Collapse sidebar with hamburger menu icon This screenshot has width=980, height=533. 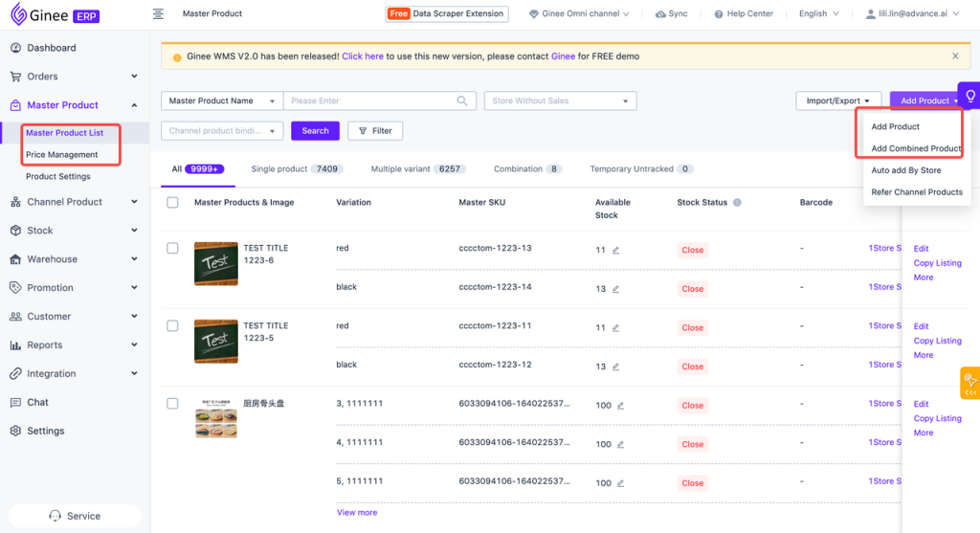(158, 13)
